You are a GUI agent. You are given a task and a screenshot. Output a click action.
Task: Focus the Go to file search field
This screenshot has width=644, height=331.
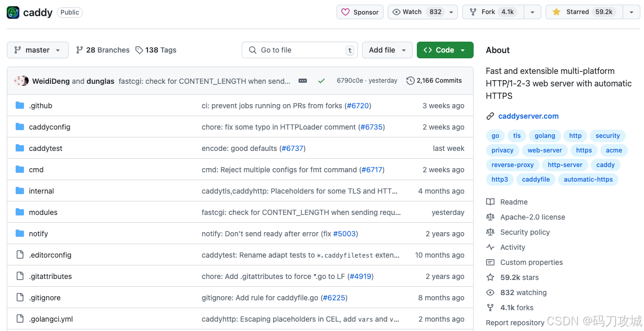[300, 50]
